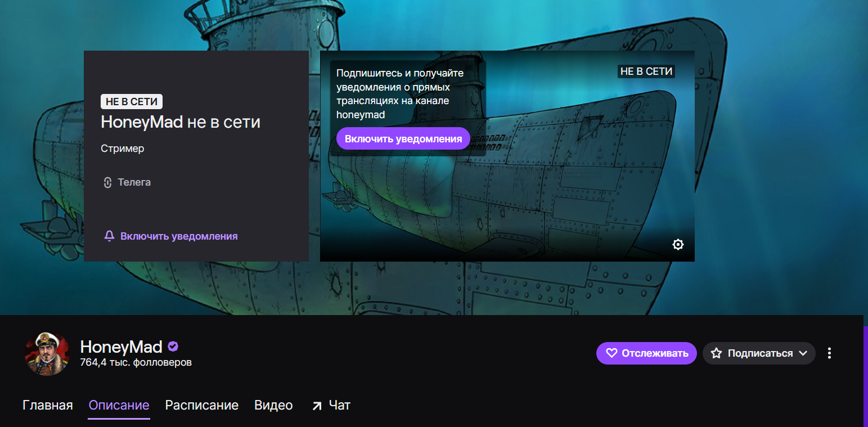
Task: Click the HoneyMad channel name heading
Action: (x=122, y=347)
